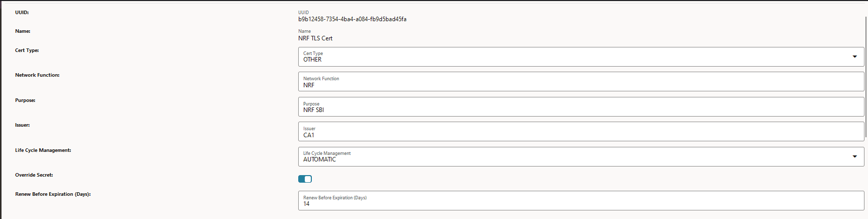
Task: Click into the Purpose field with NRF SBI
Action: click(x=579, y=107)
